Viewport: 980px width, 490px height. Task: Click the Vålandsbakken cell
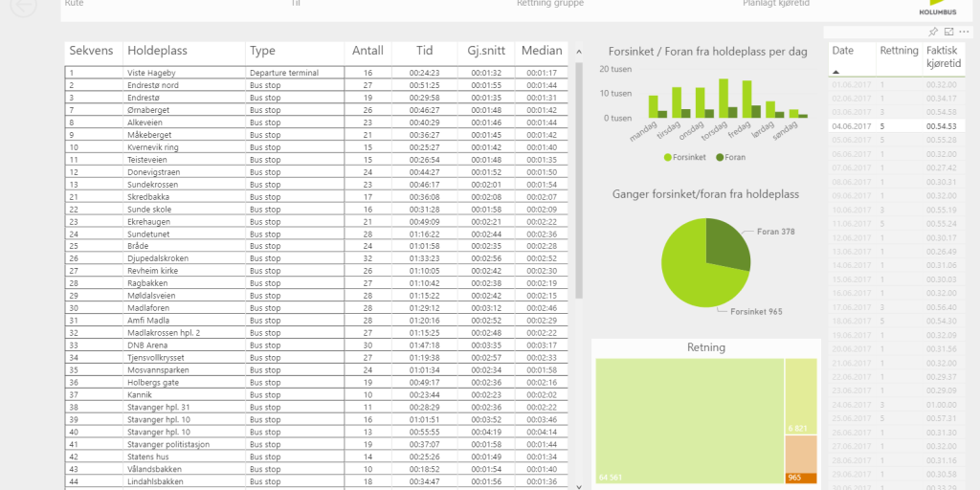coord(185,469)
